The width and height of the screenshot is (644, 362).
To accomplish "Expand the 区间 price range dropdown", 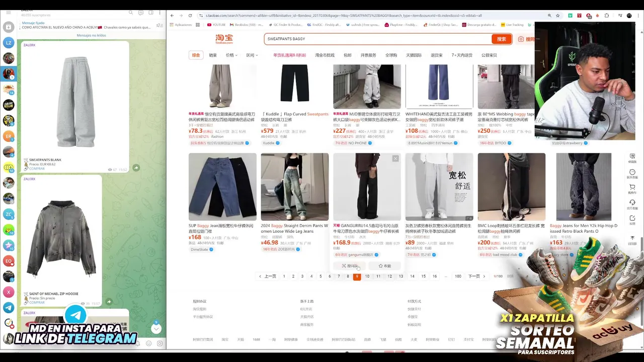I will (x=252, y=55).
